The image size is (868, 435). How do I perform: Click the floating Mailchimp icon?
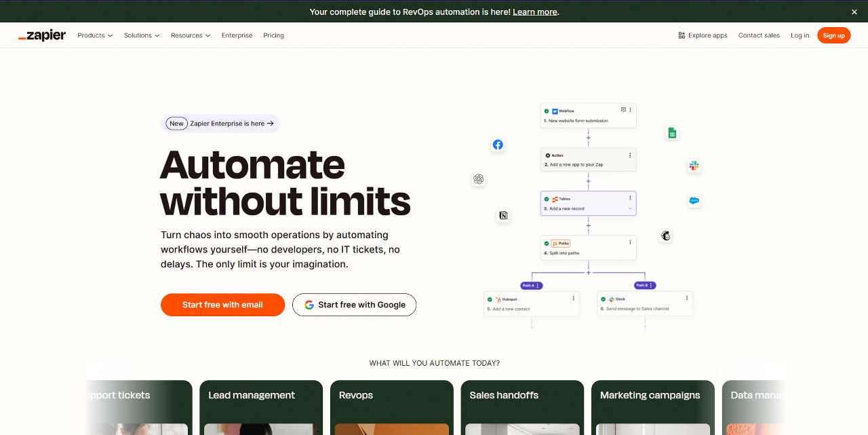[666, 235]
